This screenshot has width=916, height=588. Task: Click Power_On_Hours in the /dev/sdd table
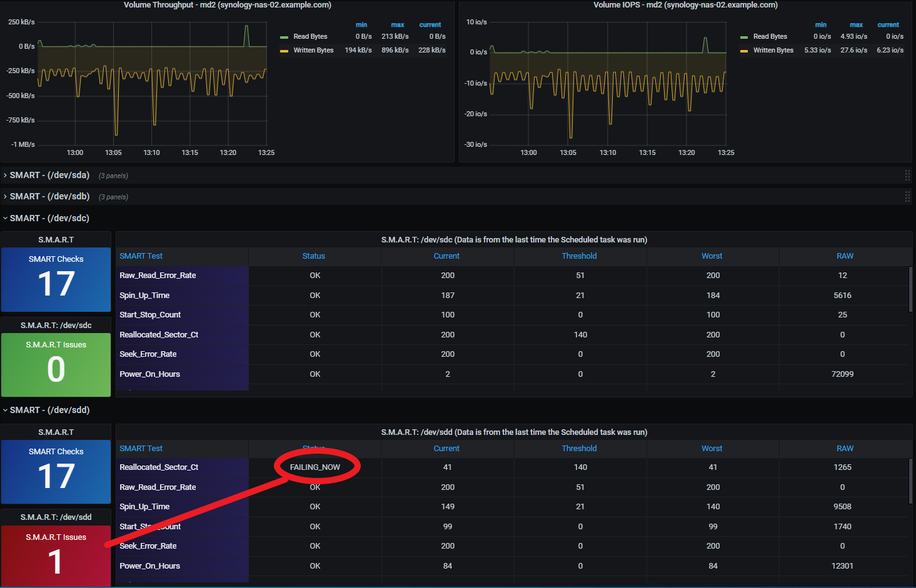coord(149,566)
